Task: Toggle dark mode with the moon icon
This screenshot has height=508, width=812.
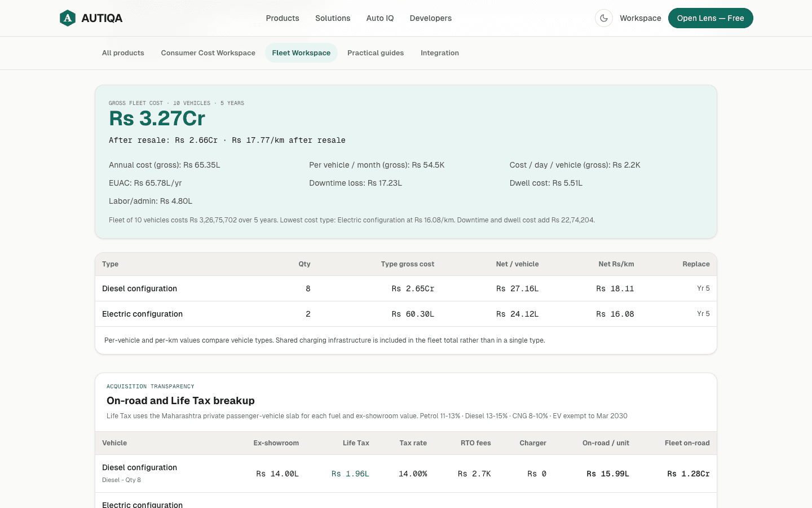Action: (604, 18)
